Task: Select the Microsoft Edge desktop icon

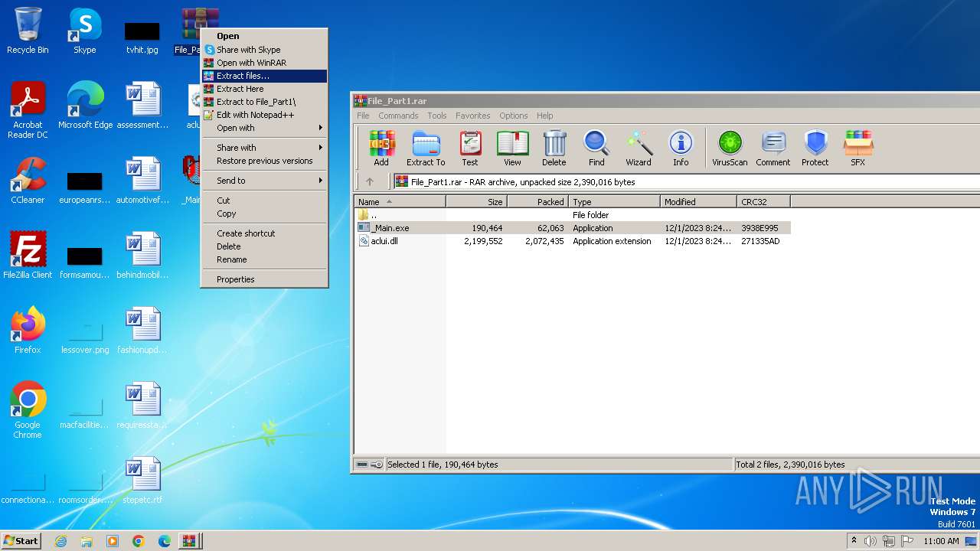Action: pos(85,106)
